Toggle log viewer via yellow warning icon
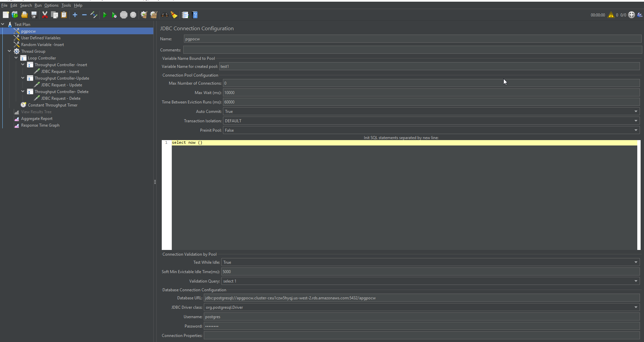The image size is (644, 342). (611, 15)
